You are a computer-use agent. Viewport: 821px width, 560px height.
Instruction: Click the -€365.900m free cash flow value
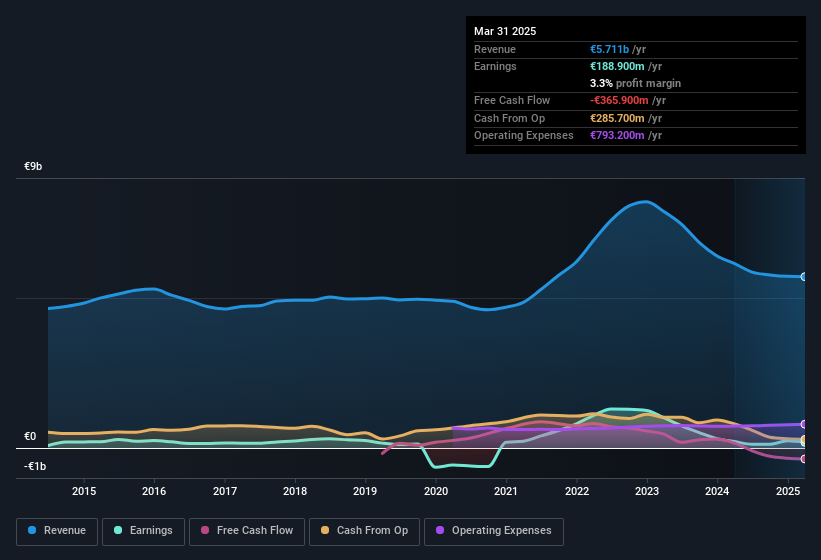(619, 100)
